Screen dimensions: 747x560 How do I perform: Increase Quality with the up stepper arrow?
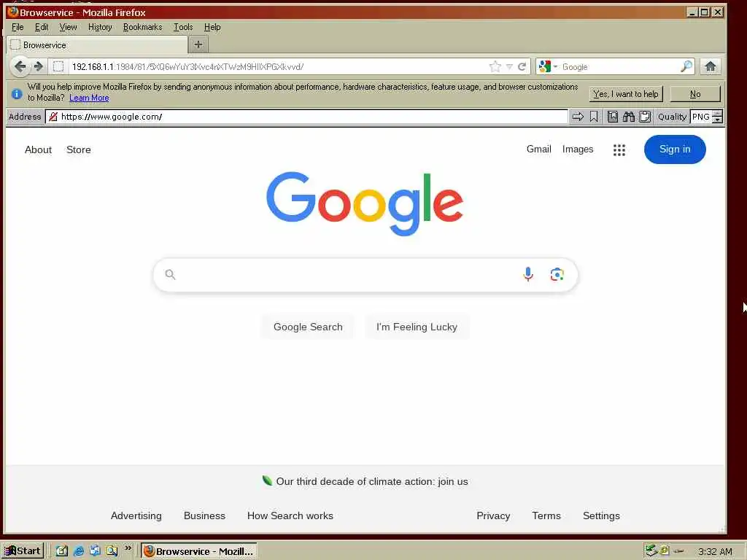pyautogui.click(x=718, y=113)
